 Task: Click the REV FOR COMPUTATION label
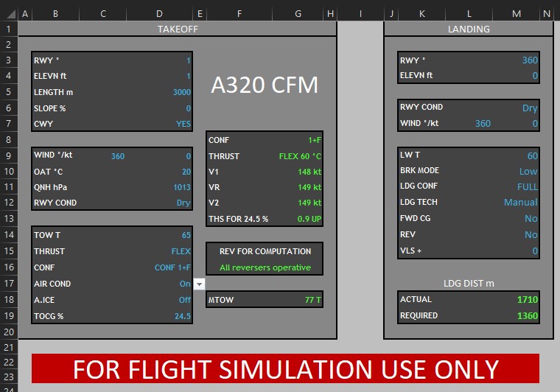click(265, 251)
